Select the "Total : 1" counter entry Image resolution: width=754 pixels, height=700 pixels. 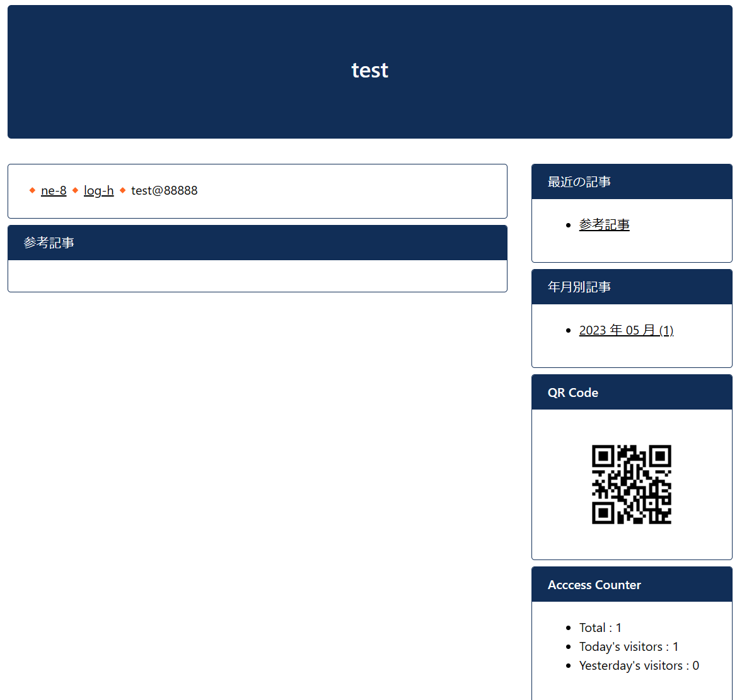point(600,628)
